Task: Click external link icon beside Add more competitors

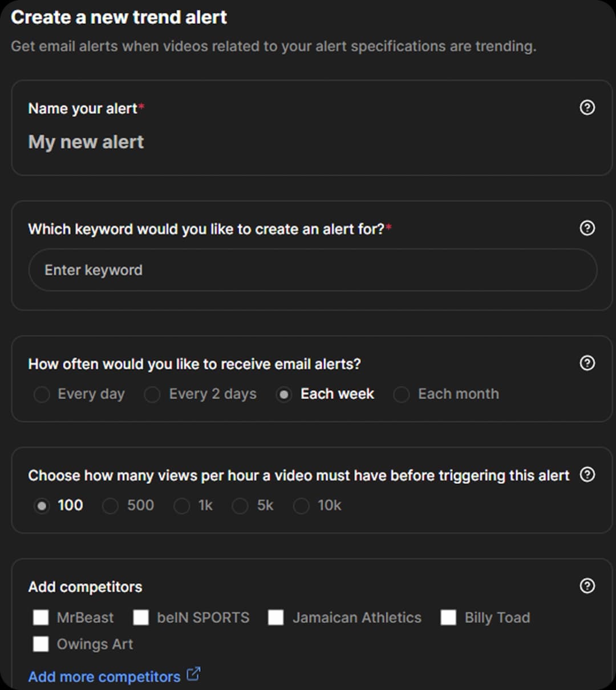Action: (x=194, y=674)
